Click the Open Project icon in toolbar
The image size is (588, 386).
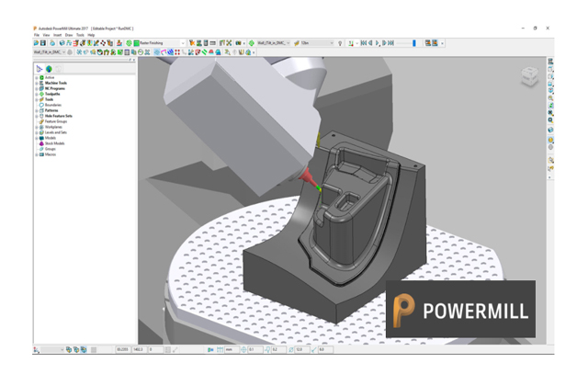pos(37,43)
